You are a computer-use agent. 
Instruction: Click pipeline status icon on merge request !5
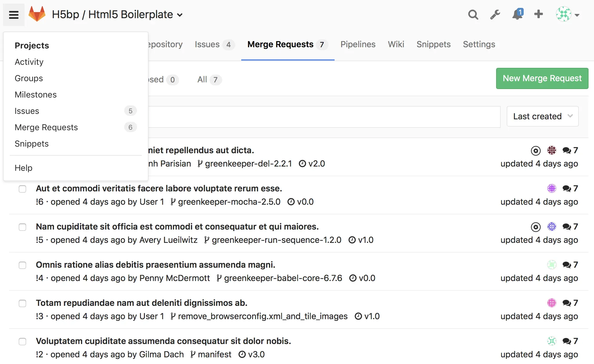point(536,227)
